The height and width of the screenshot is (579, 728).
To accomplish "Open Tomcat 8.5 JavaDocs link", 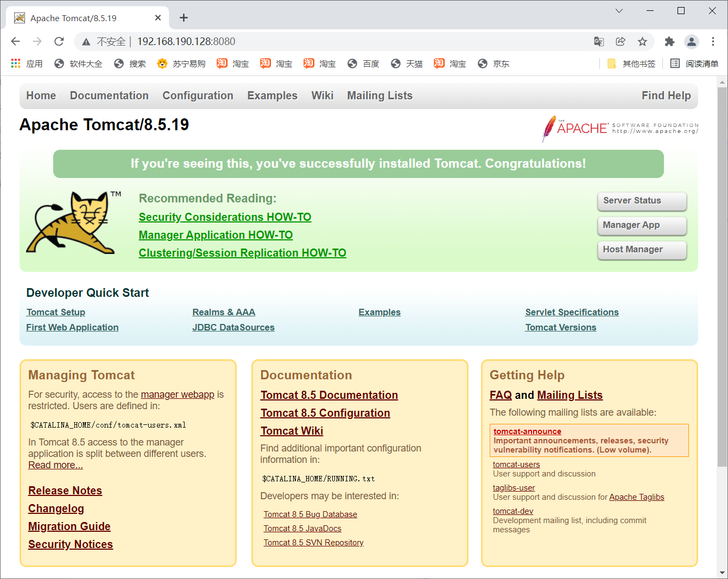I will point(302,529).
